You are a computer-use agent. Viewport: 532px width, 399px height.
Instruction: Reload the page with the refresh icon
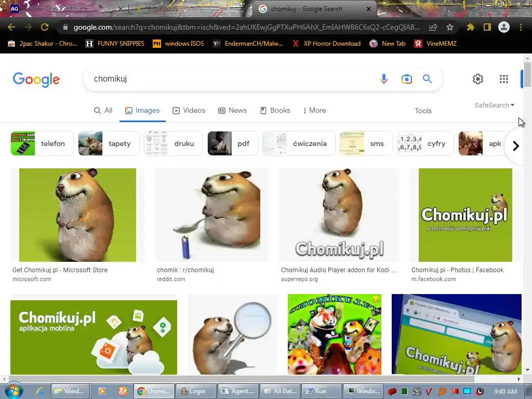click(x=45, y=27)
